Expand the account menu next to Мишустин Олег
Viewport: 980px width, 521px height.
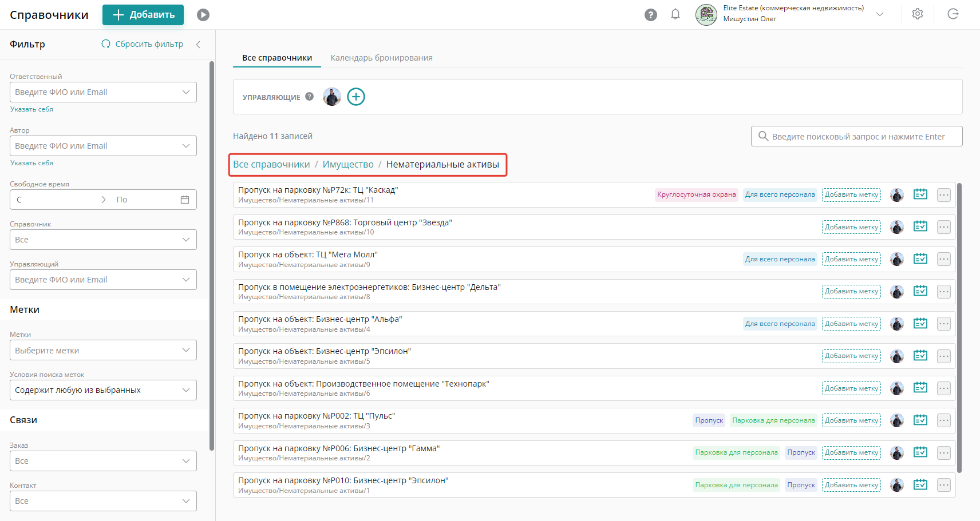click(x=880, y=14)
